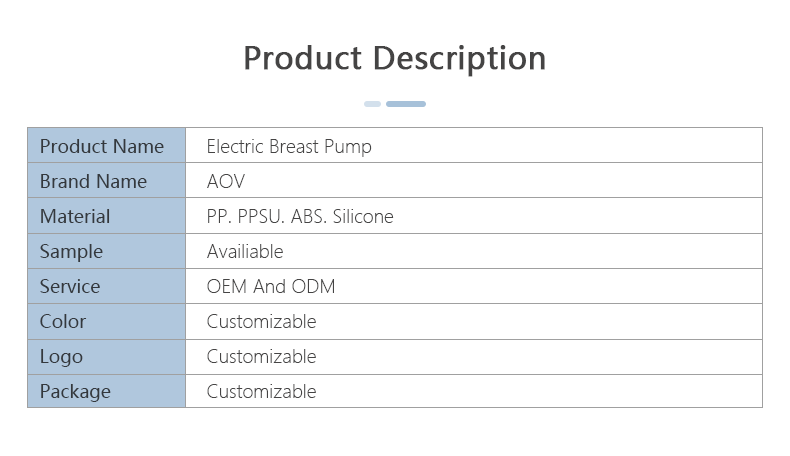This screenshot has height=456, width=790.
Task: Click the Customizable value beside Package
Action: (261, 391)
